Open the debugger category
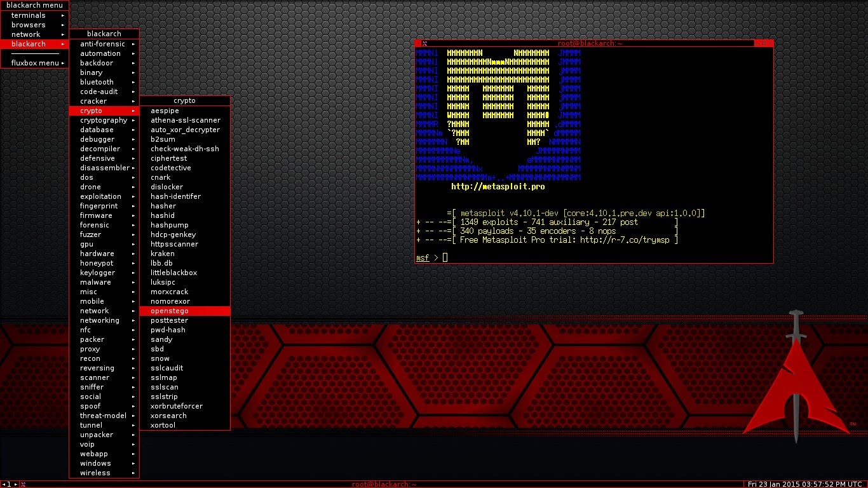The height and width of the screenshot is (488, 868). pos(104,139)
